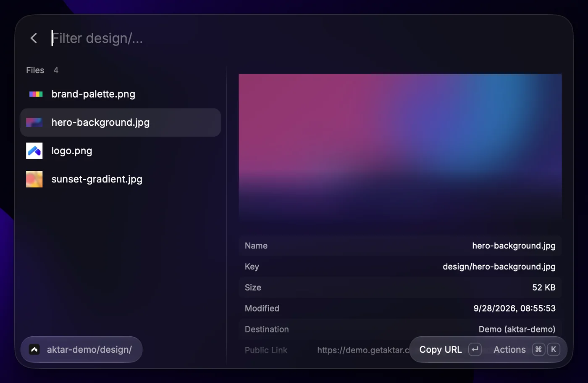Focus the Filter design/... search field
588x383 pixels.
(97, 38)
